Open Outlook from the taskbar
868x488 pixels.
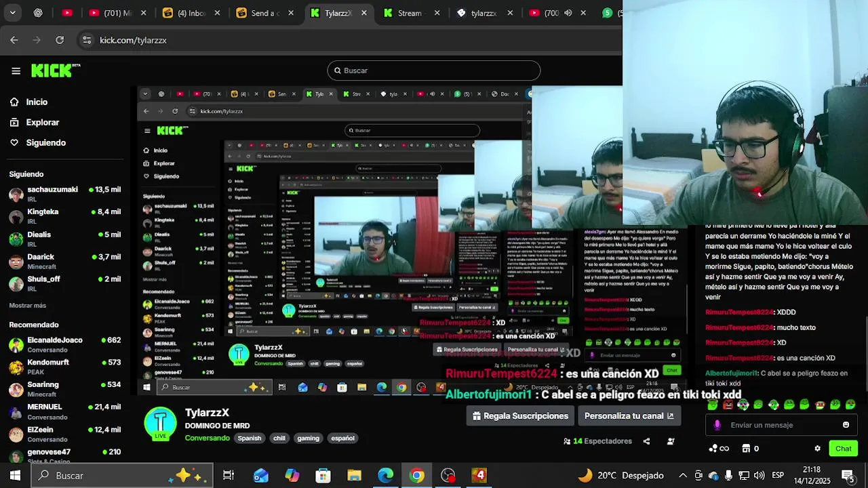pyautogui.click(x=261, y=475)
